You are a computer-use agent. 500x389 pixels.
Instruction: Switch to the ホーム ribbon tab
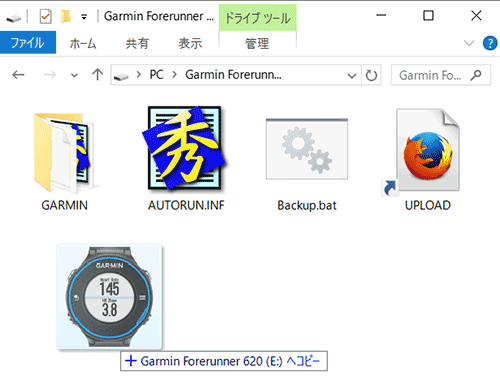83,43
